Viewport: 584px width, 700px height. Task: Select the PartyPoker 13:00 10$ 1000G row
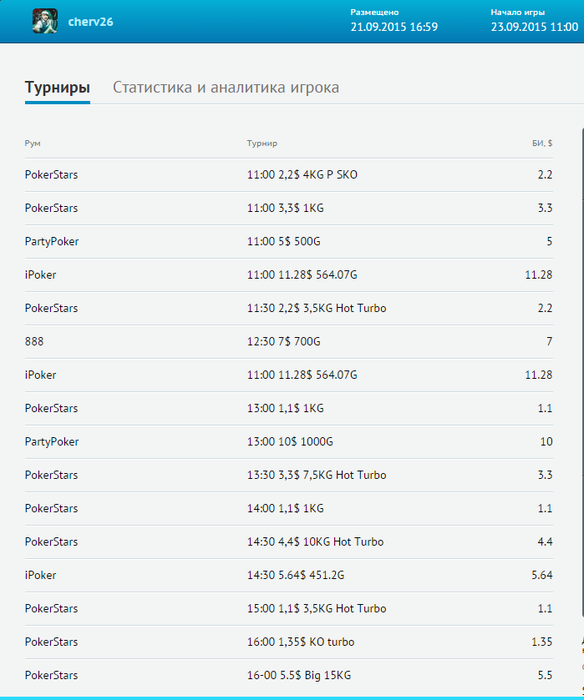(x=288, y=442)
